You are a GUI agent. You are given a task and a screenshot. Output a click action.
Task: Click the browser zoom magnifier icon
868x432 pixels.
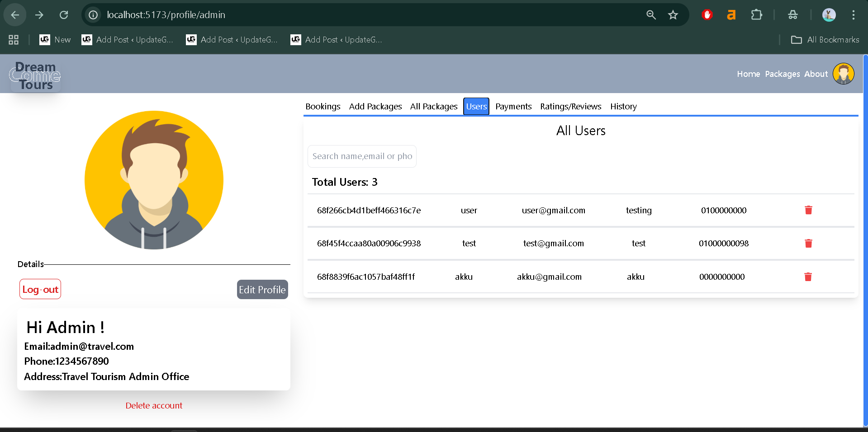[651, 15]
